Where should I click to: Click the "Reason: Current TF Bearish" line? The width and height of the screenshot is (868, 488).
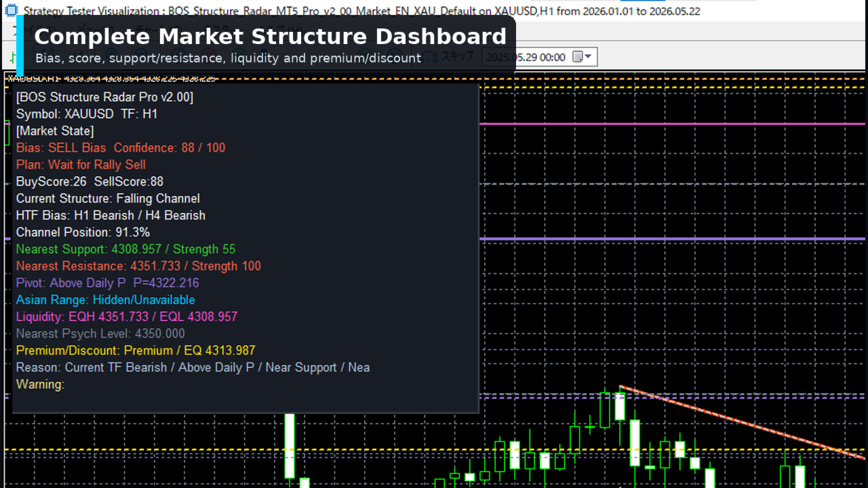193,368
